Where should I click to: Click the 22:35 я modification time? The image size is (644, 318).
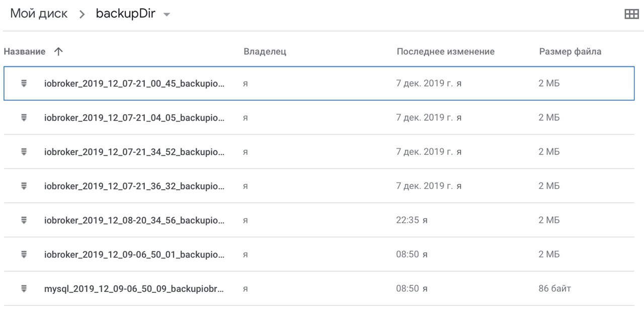(x=412, y=220)
